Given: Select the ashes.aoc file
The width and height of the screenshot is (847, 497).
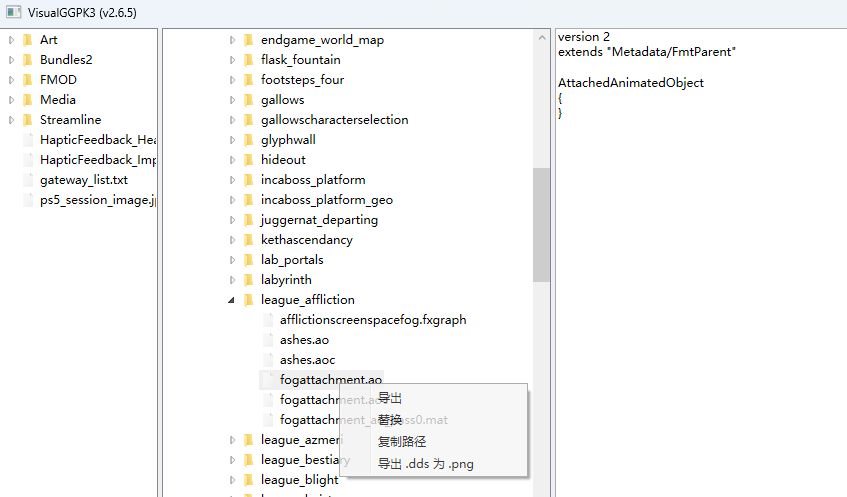Looking at the screenshot, I should tap(307, 360).
